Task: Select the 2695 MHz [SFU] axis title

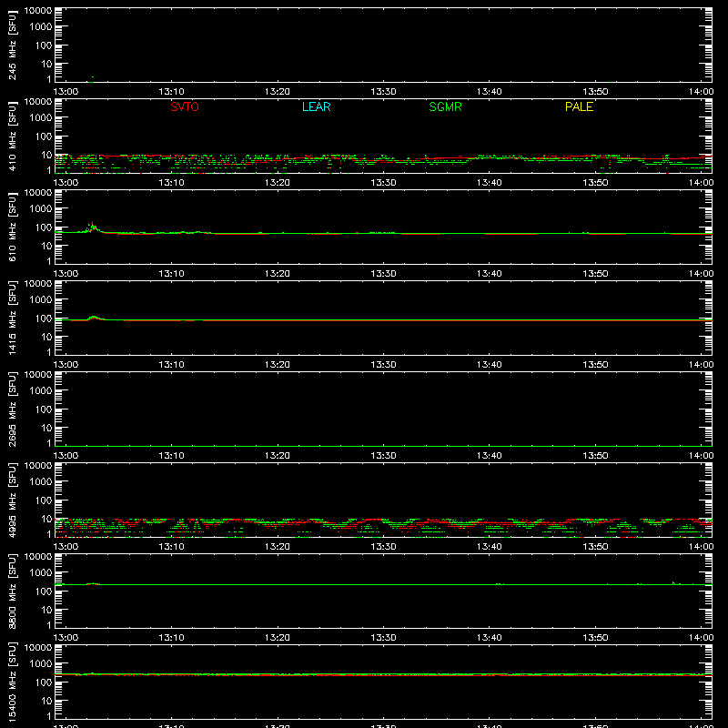Action: pyautogui.click(x=12, y=409)
